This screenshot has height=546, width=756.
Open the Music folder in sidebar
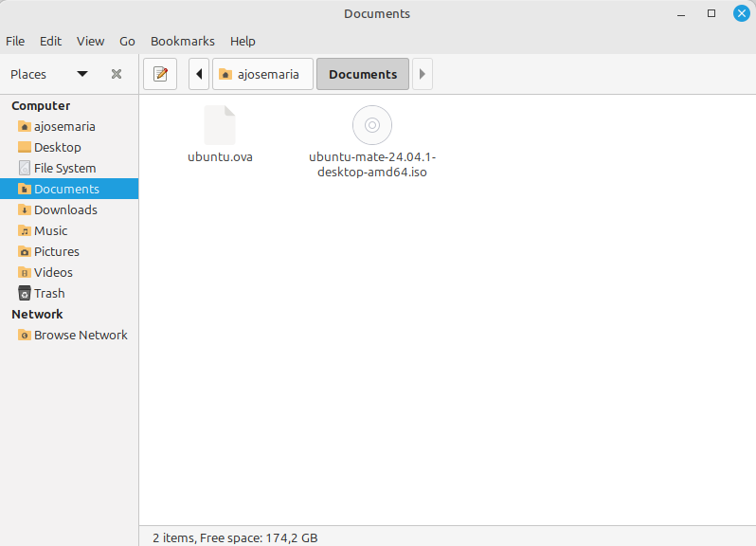(x=50, y=230)
